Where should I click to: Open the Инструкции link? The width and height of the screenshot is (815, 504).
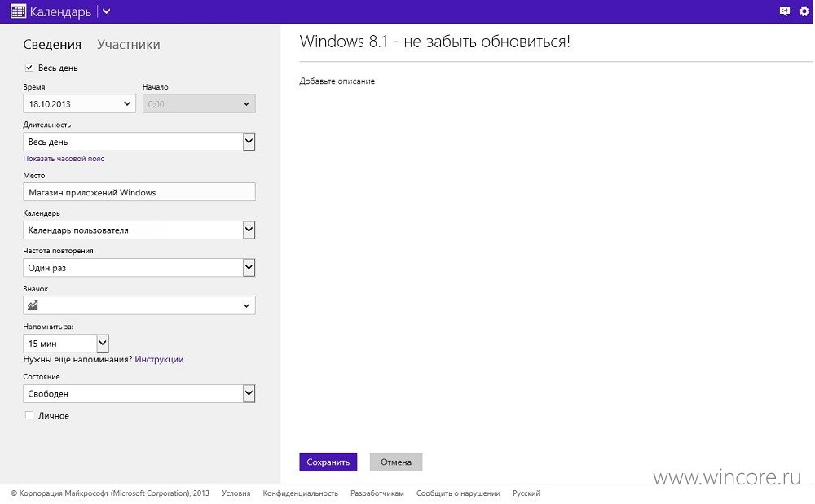pos(159,359)
